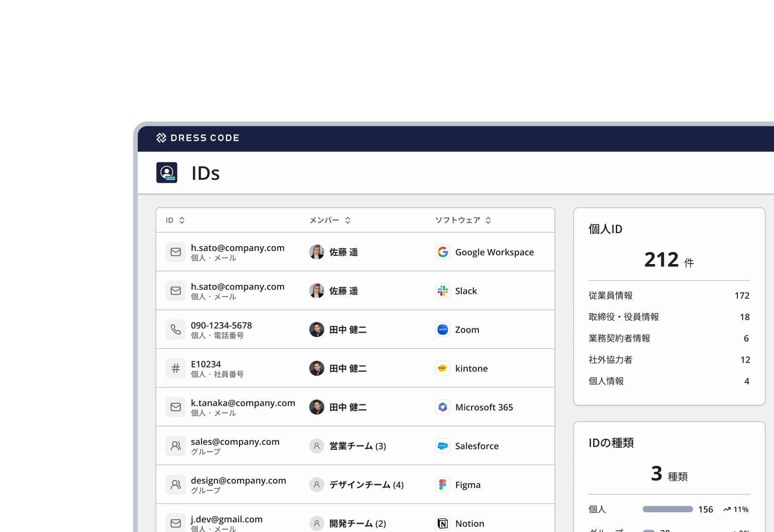Click the 開発チーム (2) member label

(x=357, y=523)
